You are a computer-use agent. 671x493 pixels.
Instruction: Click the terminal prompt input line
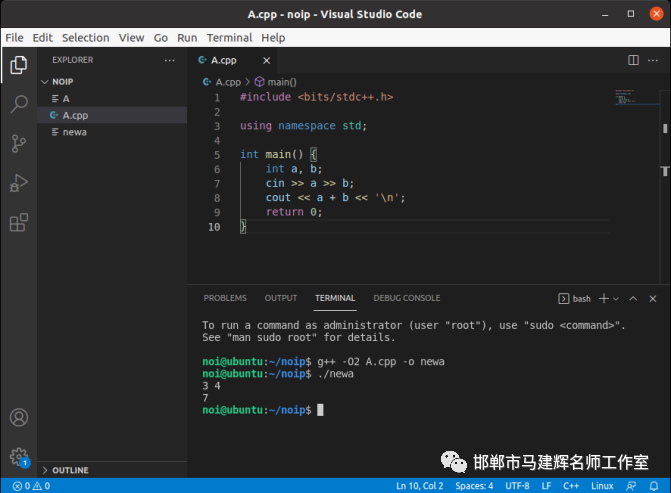263,410
